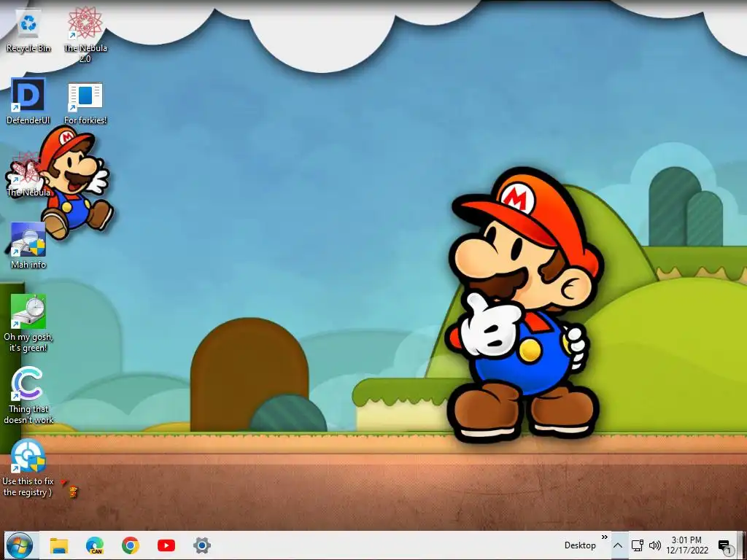Open the Action Center notifications icon
This screenshot has width=747, height=560.
point(724,545)
